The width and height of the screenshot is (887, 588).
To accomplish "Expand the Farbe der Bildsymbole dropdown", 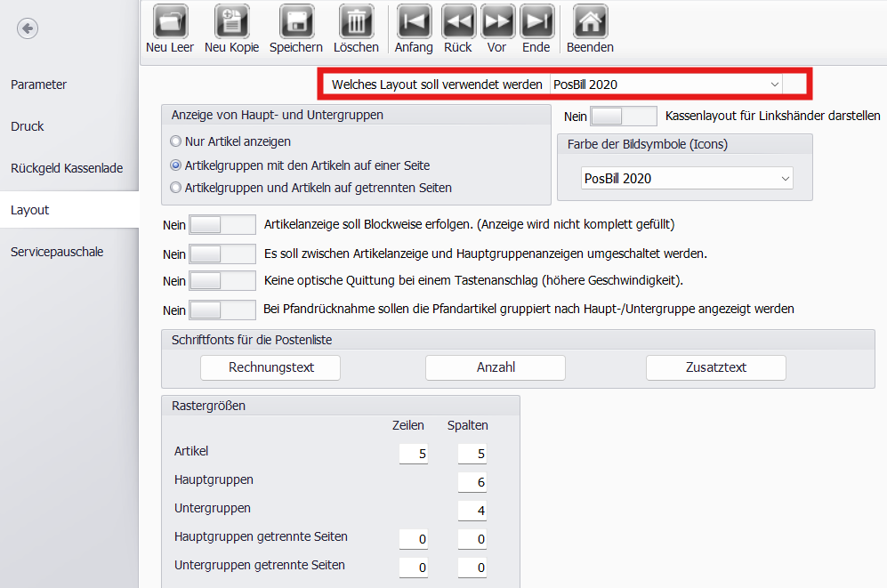I will pos(686,179).
